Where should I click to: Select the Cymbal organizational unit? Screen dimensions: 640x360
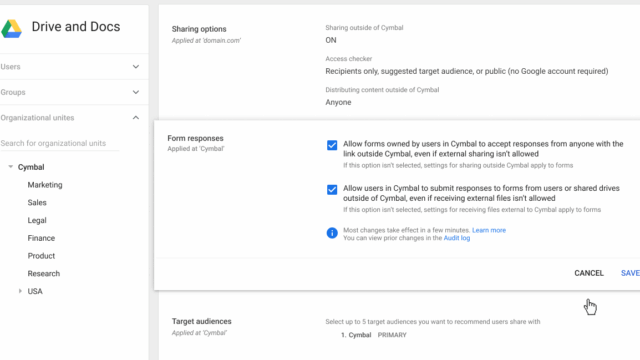click(x=31, y=167)
